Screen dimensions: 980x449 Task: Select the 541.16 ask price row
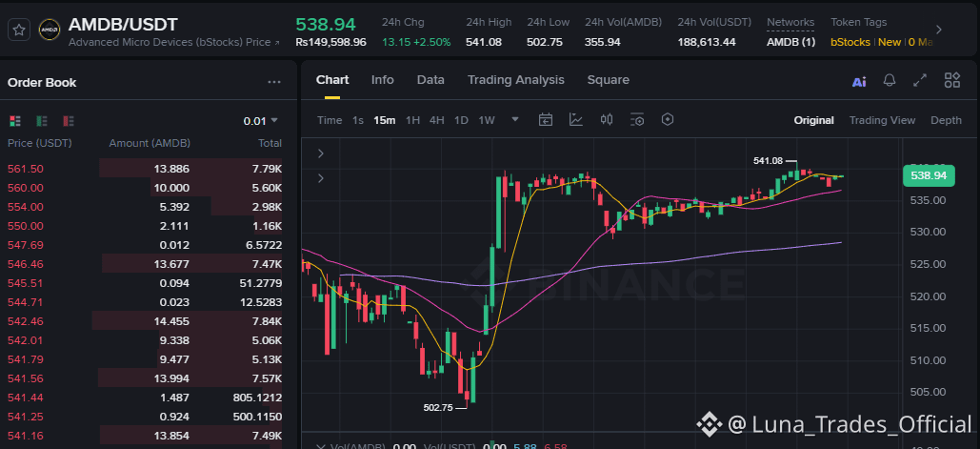tap(145, 436)
